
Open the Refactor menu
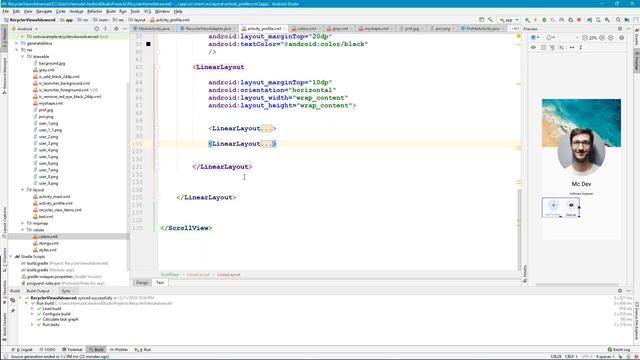94,11
